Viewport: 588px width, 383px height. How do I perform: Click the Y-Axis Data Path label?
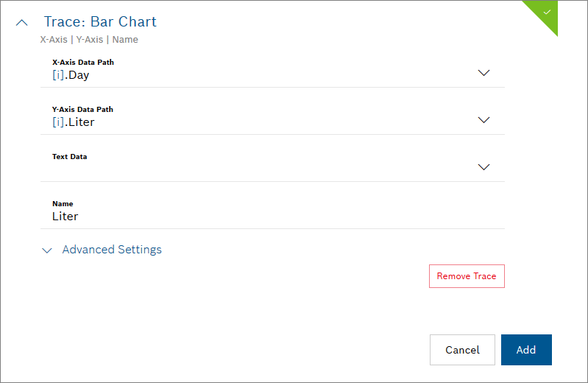click(x=82, y=110)
